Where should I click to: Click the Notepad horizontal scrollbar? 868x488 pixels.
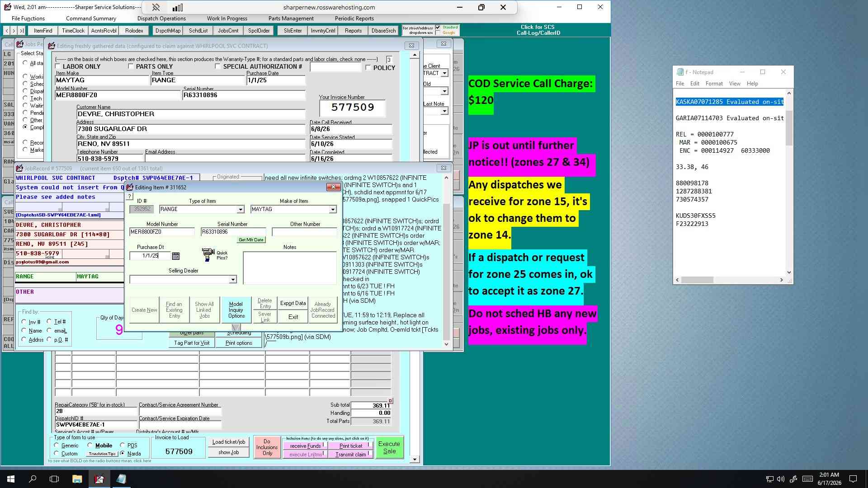pyautogui.click(x=729, y=280)
